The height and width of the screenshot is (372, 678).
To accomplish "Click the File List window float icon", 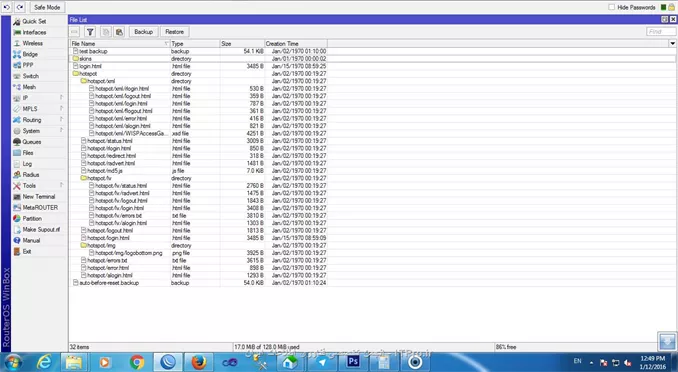I will (x=665, y=19).
